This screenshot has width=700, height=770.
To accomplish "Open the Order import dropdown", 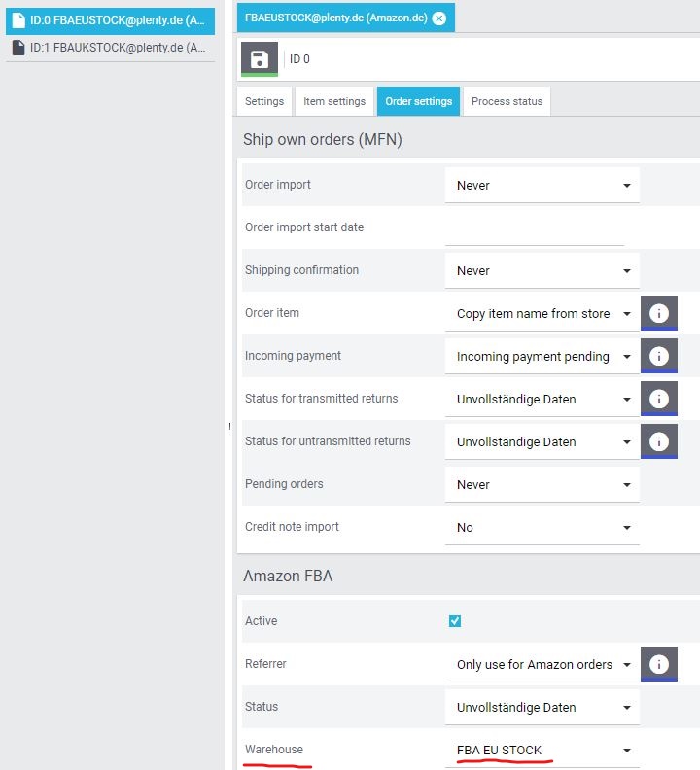I will (542, 185).
